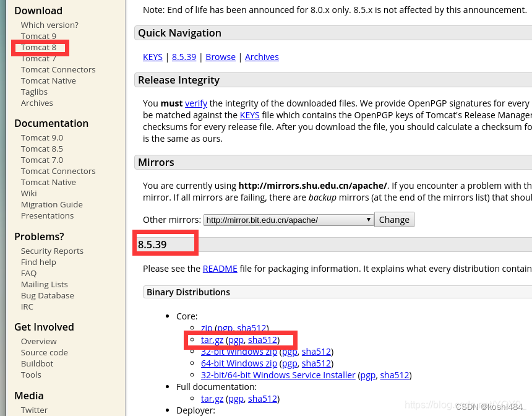532x416 pixels.
Task: Open the Presentations link
Action: point(47,215)
